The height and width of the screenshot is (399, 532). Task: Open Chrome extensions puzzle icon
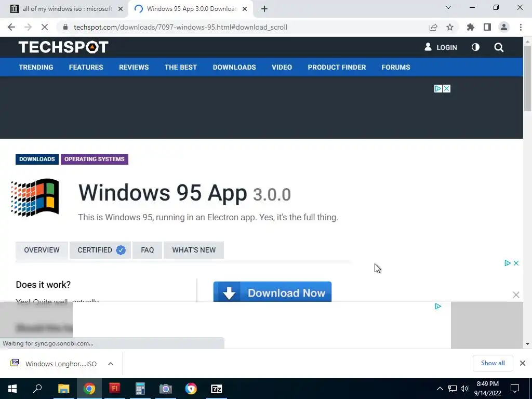[x=471, y=27]
